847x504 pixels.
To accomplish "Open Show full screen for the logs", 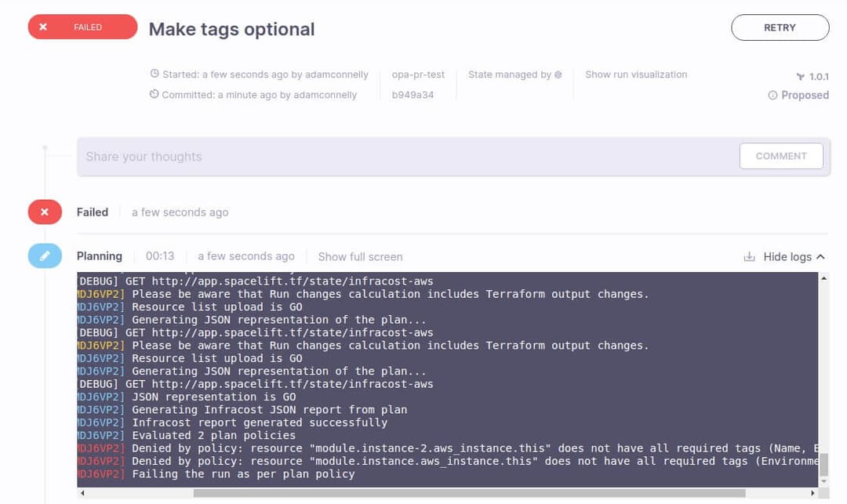I will 360,256.
